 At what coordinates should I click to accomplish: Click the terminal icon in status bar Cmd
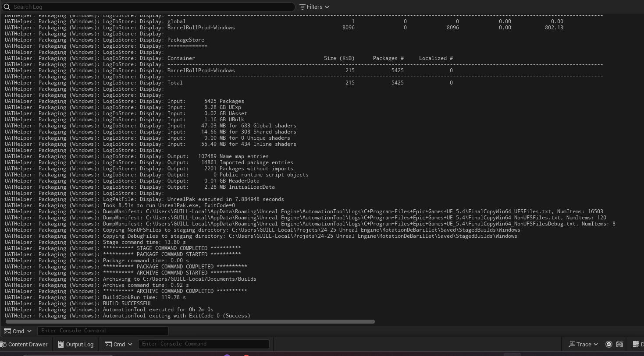point(108,345)
